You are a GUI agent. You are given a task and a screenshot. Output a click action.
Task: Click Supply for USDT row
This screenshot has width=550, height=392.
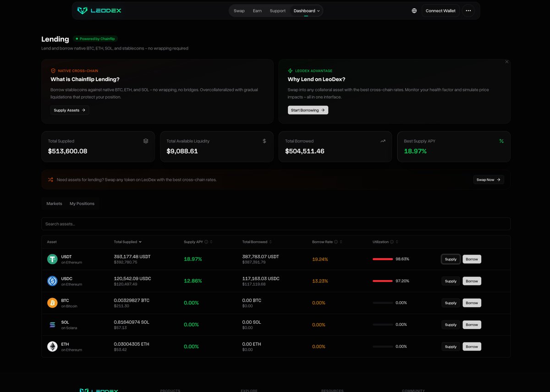[451, 259]
